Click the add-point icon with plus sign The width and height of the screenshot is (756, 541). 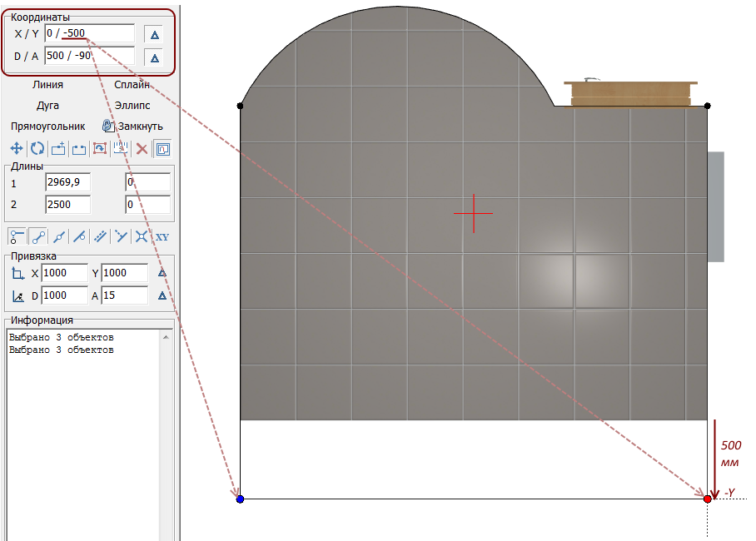pyautogui.click(x=58, y=149)
